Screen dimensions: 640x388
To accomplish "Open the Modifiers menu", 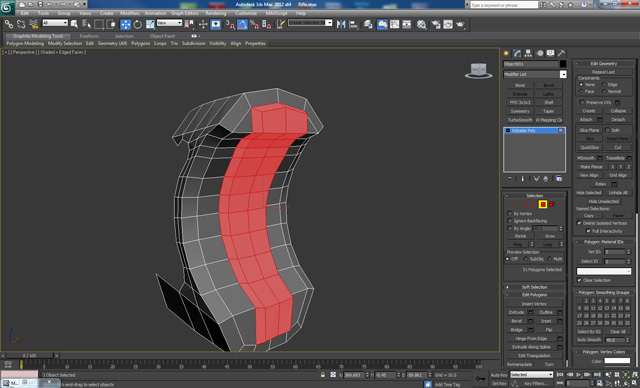I will [x=130, y=13].
